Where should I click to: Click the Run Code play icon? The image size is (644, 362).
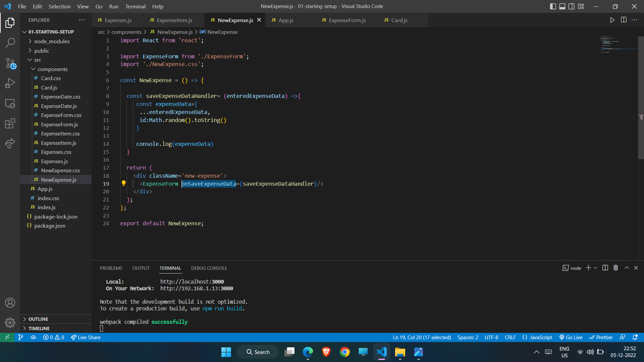pyautogui.click(x=612, y=20)
